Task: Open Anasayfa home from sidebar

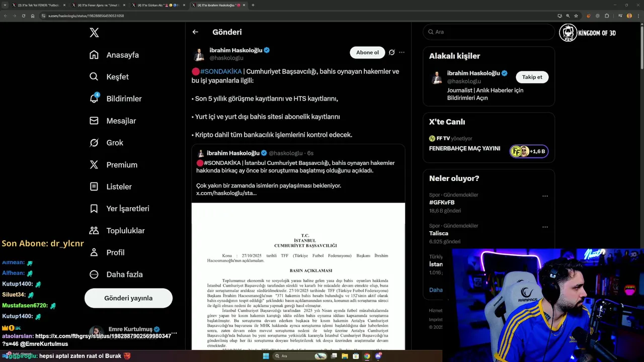Action: [114, 55]
